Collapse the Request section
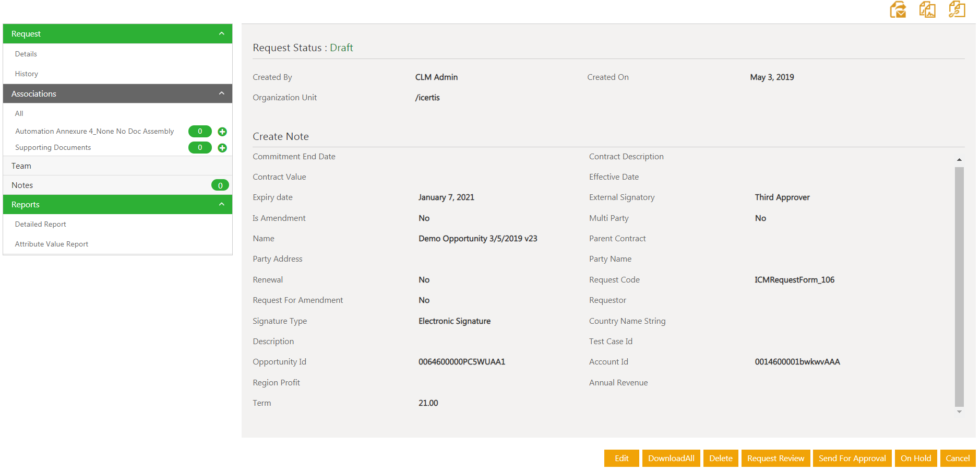Image resolution: width=980 pixels, height=470 pixels. (x=222, y=34)
